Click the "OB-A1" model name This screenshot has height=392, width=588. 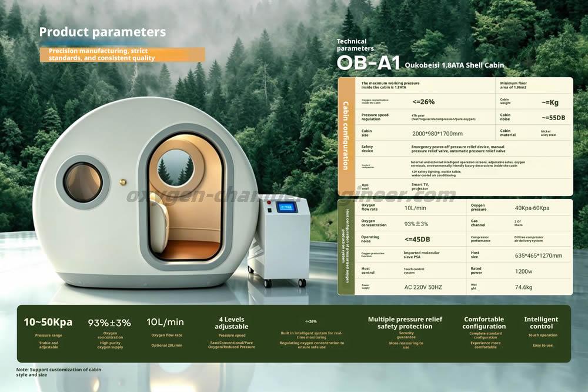[x=368, y=63]
